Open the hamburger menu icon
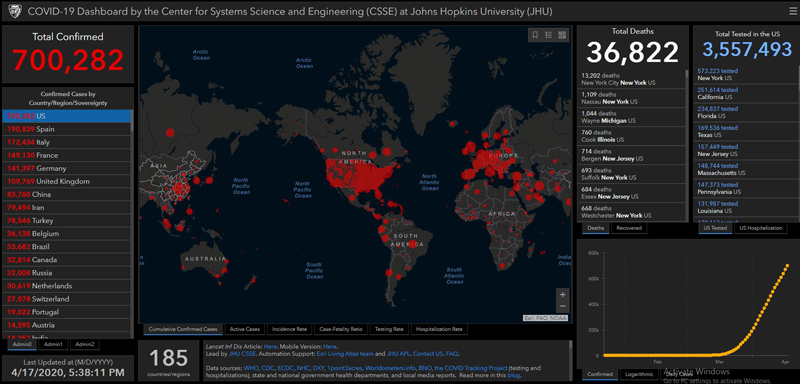The width and height of the screenshot is (800, 384). tap(791, 11)
